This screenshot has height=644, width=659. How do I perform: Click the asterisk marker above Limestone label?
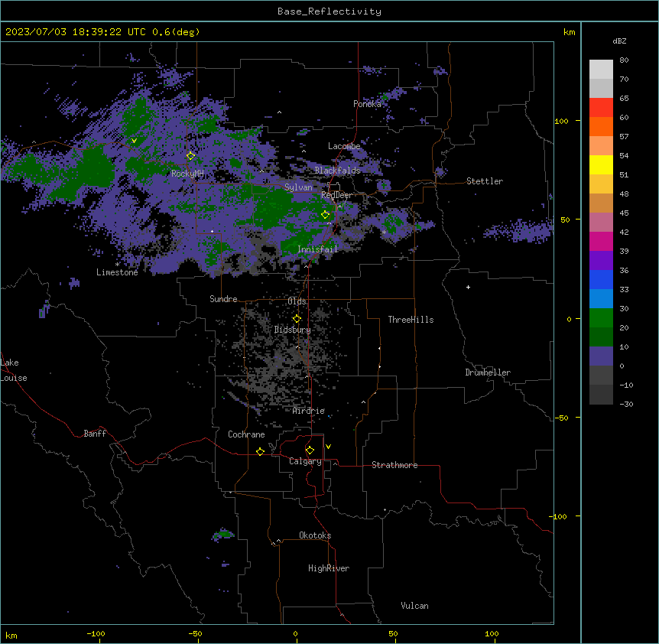(x=117, y=265)
